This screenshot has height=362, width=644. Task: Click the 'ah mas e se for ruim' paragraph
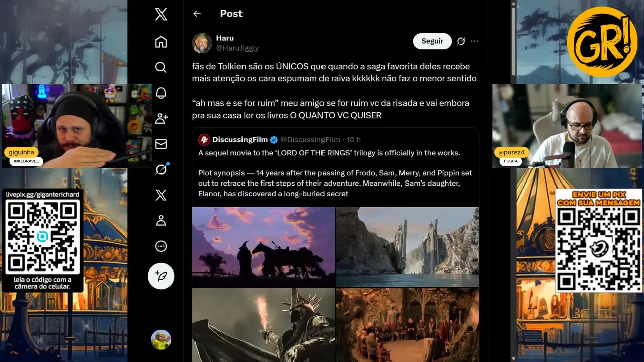coord(331,109)
